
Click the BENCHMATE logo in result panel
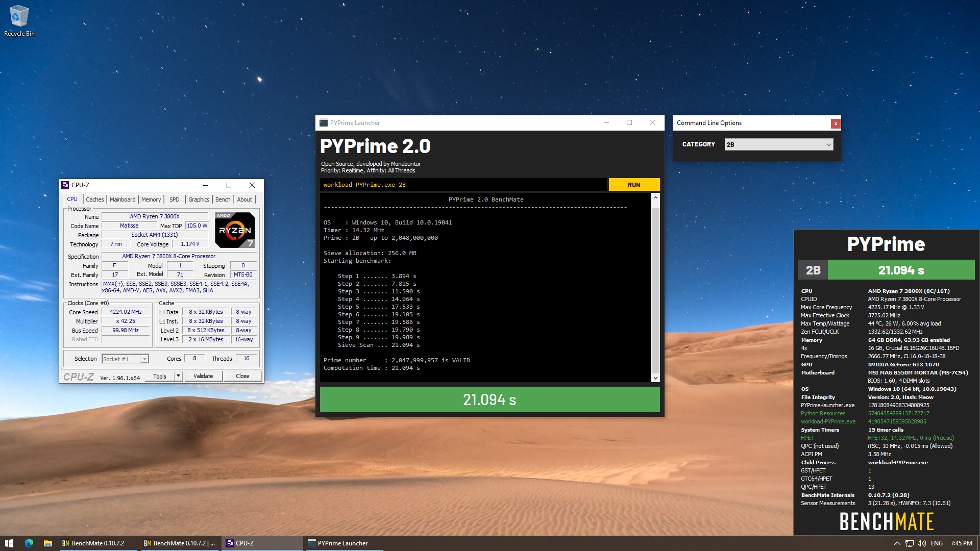point(887,521)
